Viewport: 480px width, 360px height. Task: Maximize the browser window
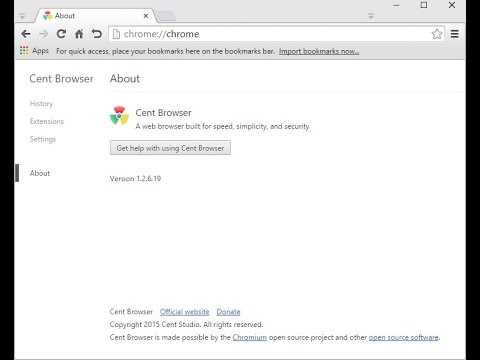[x=424, y=5]
